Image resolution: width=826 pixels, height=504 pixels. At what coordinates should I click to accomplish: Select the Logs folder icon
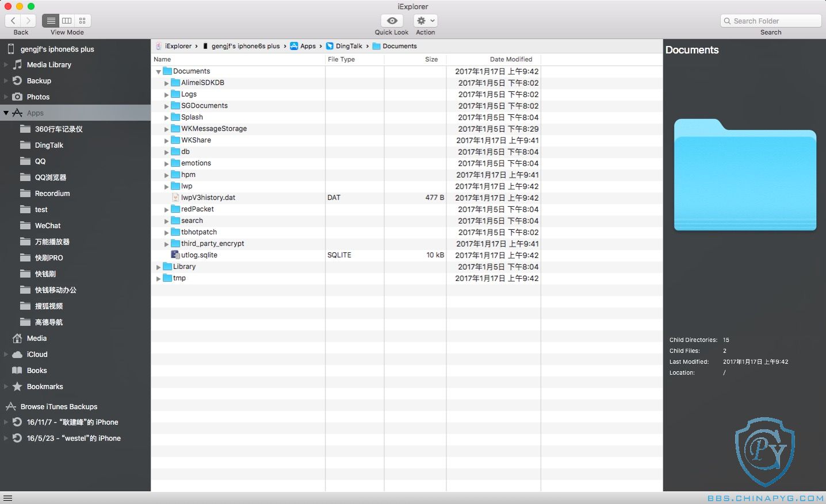(x=175, y=94)
